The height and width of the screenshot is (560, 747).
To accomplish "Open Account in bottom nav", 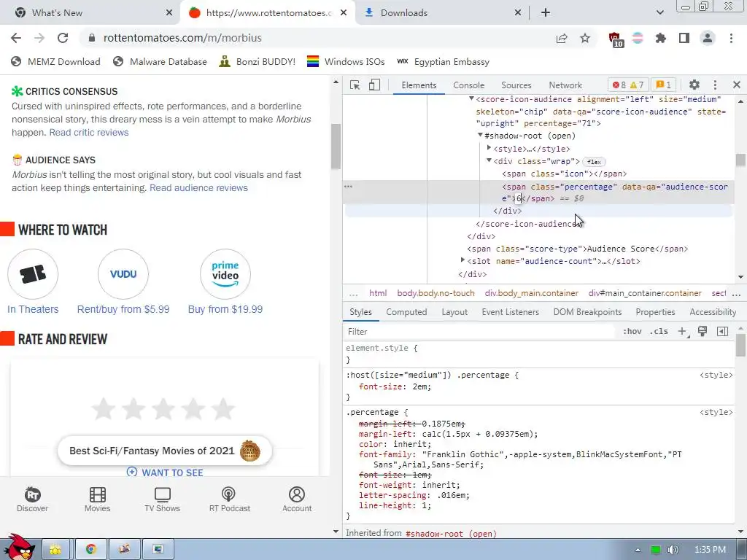I will (x=297, y=499).
